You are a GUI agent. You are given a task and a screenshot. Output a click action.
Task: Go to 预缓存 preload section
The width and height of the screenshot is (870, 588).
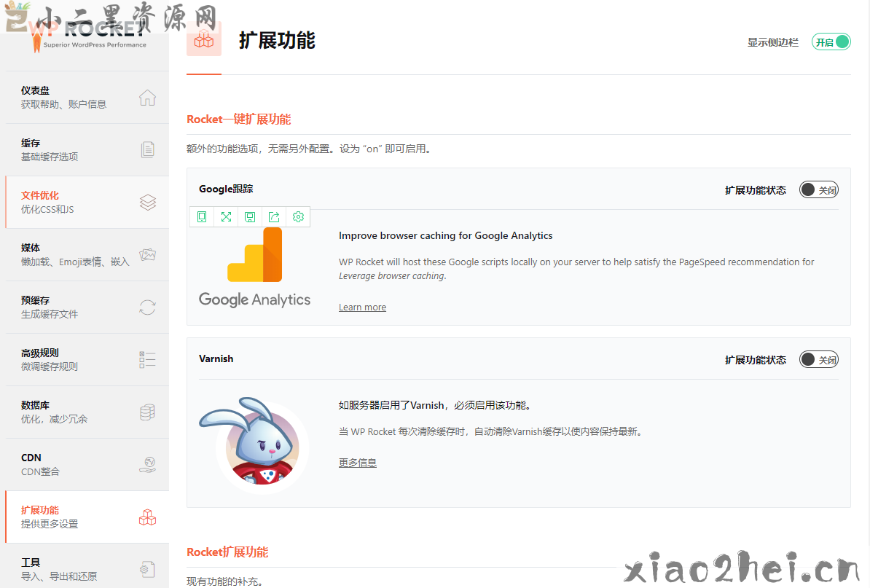(87, 307)
